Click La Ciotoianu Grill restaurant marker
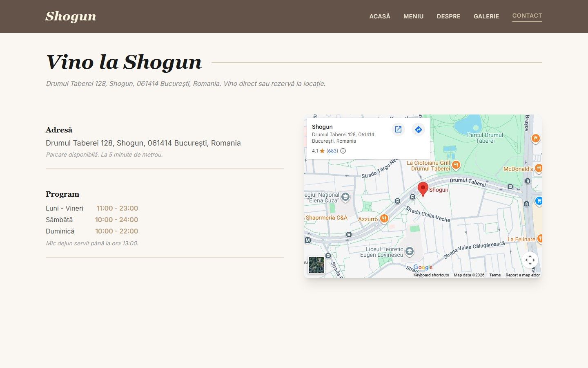This screenshot has width=588, height=368. coord(456,165)
